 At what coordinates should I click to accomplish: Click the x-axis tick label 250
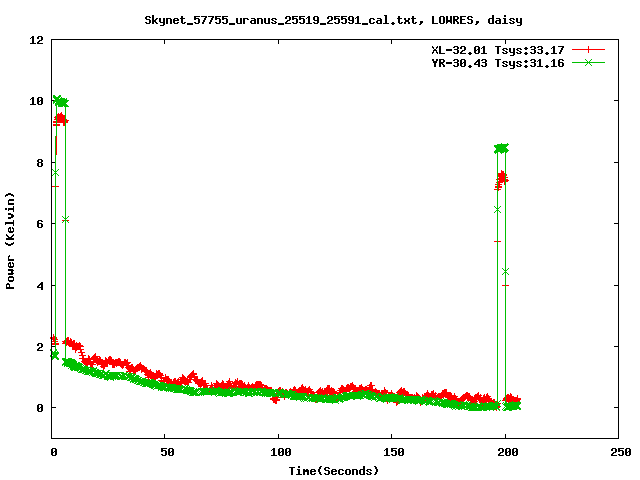(621, 452)
